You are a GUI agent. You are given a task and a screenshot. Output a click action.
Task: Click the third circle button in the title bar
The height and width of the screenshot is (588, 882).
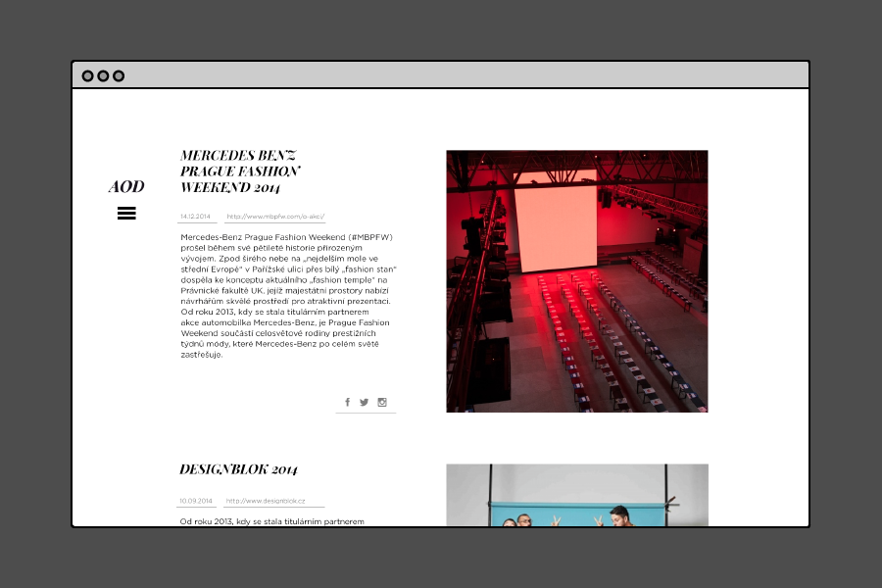click(119, 75)
